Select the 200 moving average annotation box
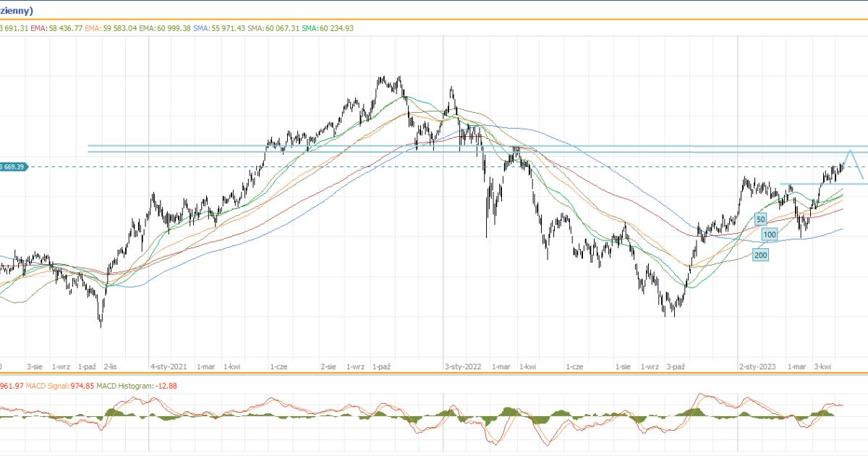868x456 pixels. pyautogui.click(x=760, y=255)
